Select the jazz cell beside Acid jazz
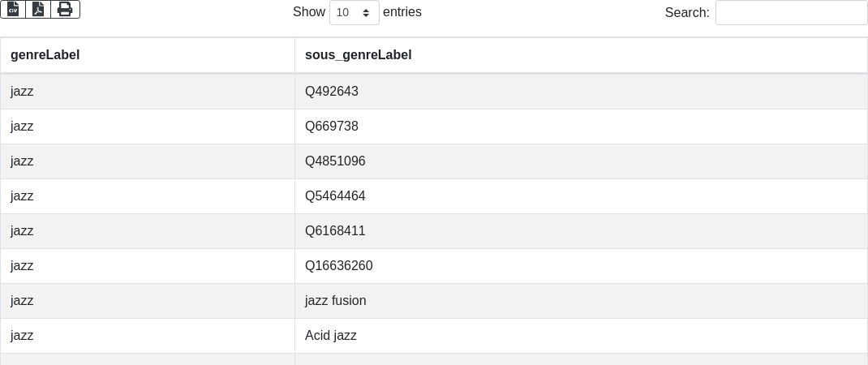Viewport: 868px width, 365px height. [x=22, y=336]
